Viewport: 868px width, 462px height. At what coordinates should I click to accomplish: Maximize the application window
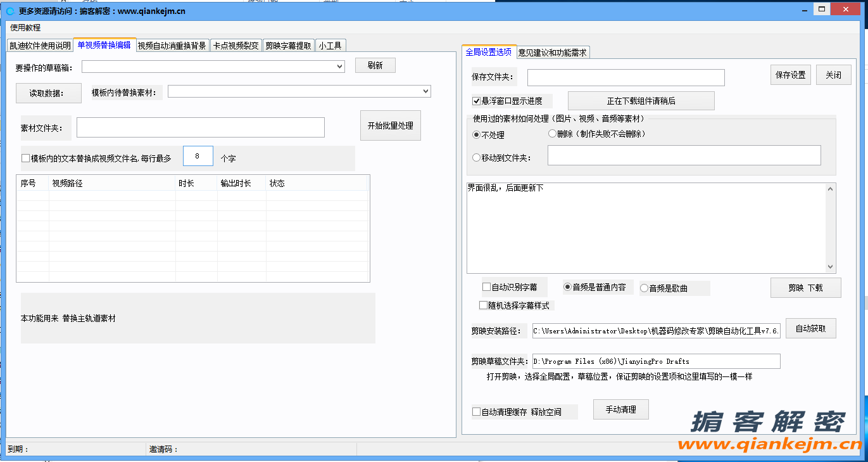[822, 10]
